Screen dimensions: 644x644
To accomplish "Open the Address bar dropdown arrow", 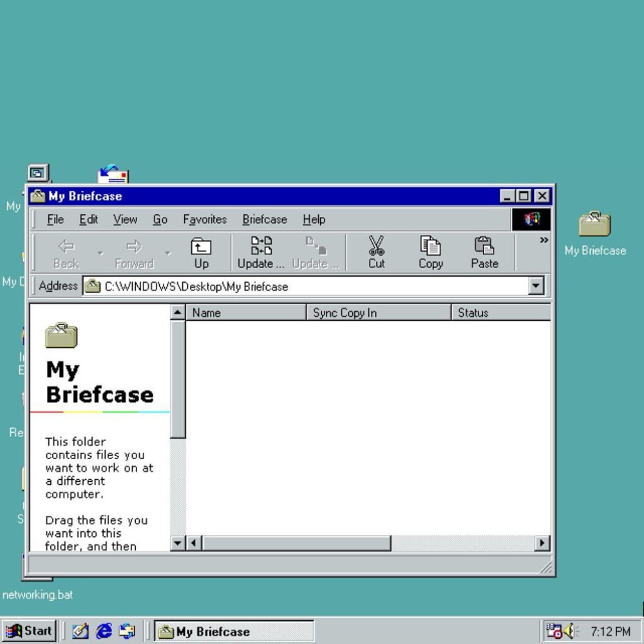I will [536, 286].
